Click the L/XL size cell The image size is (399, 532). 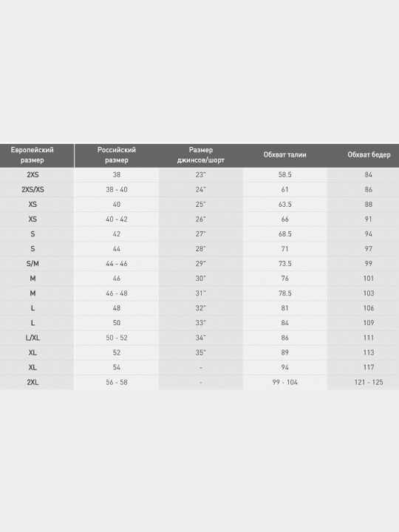[x=33, y=338]
